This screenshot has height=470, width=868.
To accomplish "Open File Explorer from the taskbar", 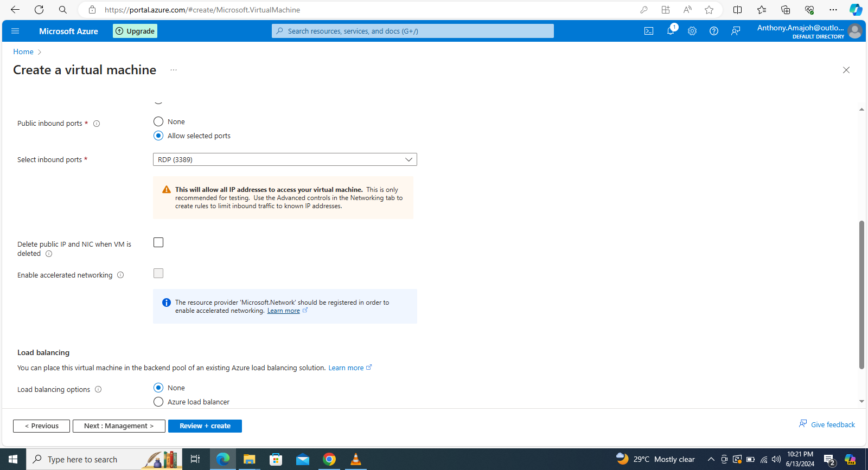I will 249,459.
